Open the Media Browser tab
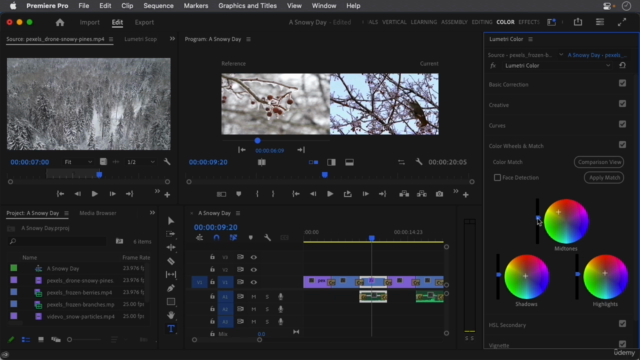The height and width of the screenshot is (360, 640). pyautogui.click(x=98, y=213)
